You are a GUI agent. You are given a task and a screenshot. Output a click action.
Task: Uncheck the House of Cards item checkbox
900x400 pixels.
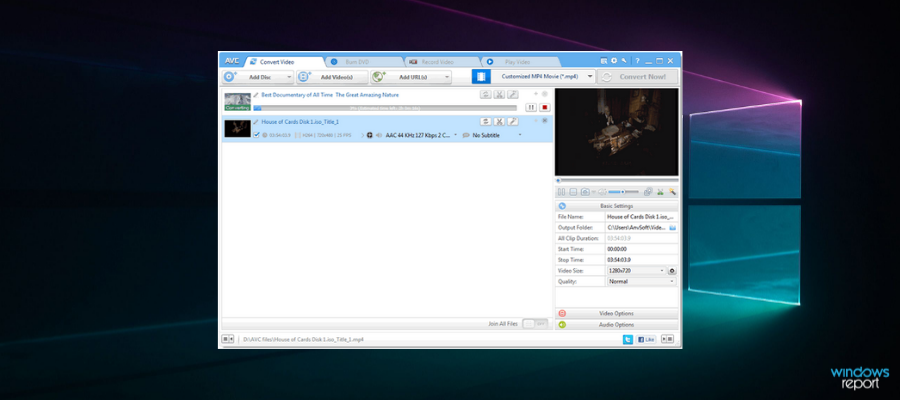tap(257, 135)
